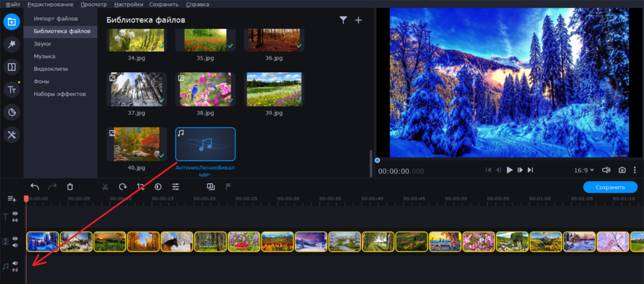This screenshot has height=284, width=644.
Task: Add files with the plus icon in library
Action: 358,20
